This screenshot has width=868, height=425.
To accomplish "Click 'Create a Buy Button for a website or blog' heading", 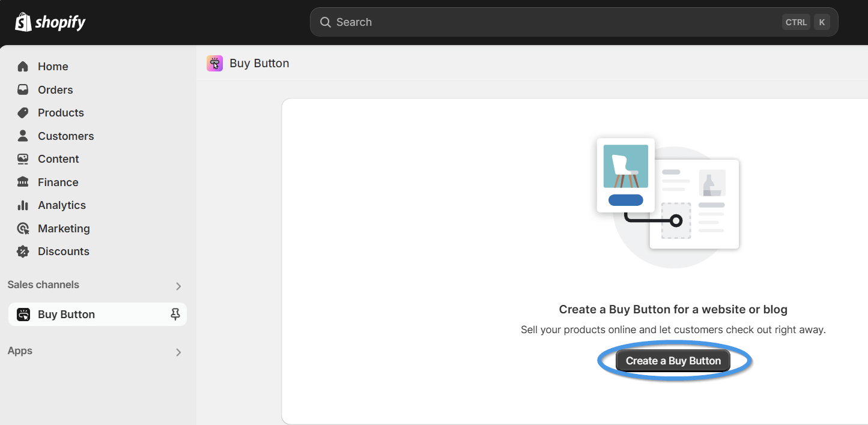I will tap(673, 310).
